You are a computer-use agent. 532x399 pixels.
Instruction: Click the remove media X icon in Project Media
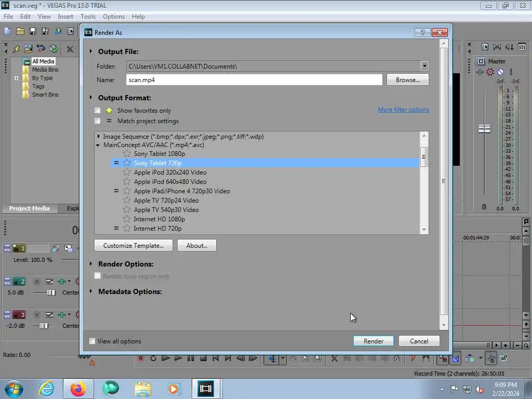point(70,49)
